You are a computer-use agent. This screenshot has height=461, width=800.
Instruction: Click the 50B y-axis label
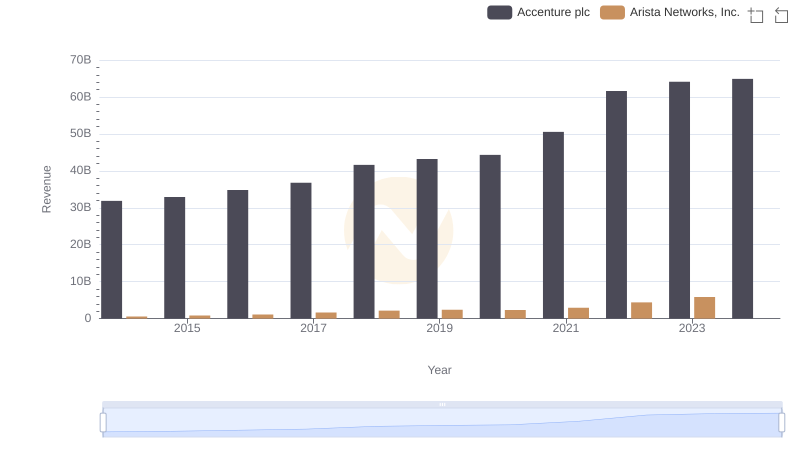pos(81,134)
